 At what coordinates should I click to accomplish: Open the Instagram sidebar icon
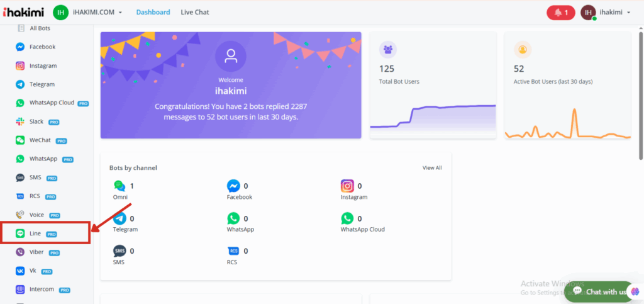click(x=21, y=66)
